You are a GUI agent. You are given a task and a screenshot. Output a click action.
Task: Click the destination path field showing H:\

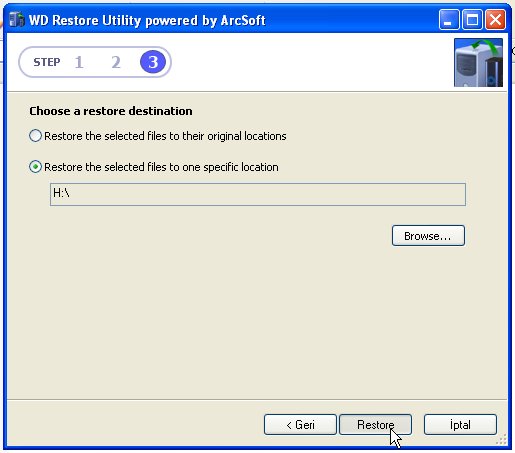click(x=258, y=194)
